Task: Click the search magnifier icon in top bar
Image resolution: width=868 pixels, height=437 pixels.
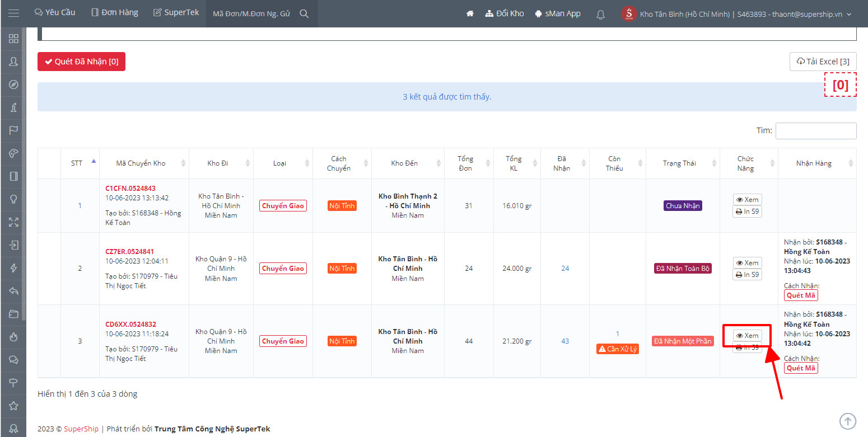Action: (304, 14)
